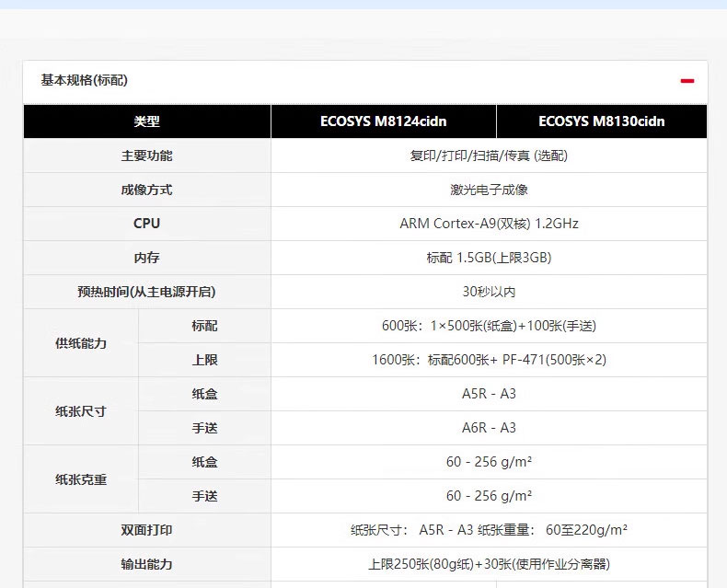Click the 输出能力 row label
Viewport: 727px width, 588px height.
[x=146, y=564]
